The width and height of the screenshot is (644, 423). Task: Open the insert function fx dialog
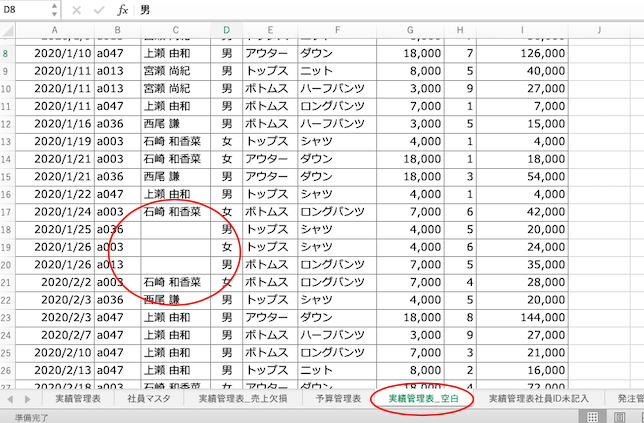click(x=122, y=10)
